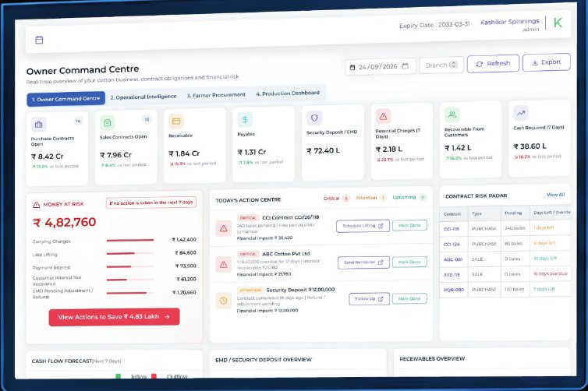Click the badge 18 on Sales Contracts card
This screenshot has height=391, width=588.
(x=147, y=119)
